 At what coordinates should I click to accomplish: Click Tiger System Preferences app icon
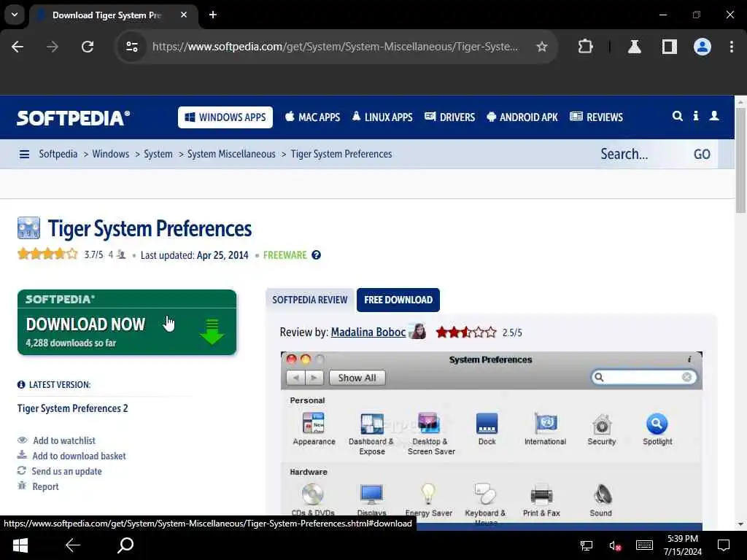click(x=28, y=228)
